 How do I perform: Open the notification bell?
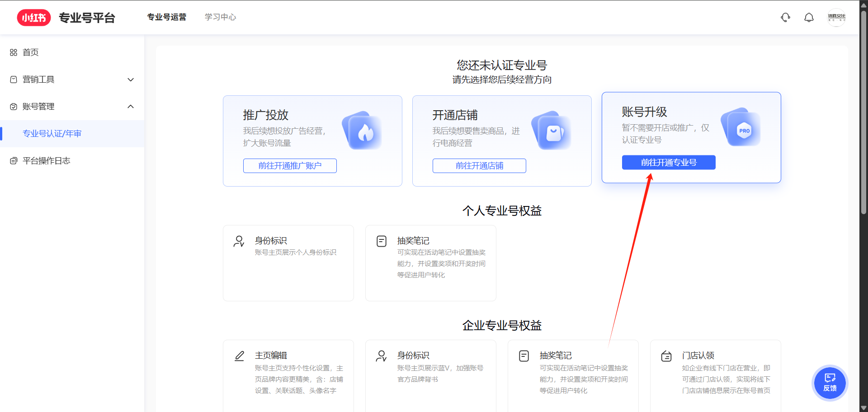809,18
